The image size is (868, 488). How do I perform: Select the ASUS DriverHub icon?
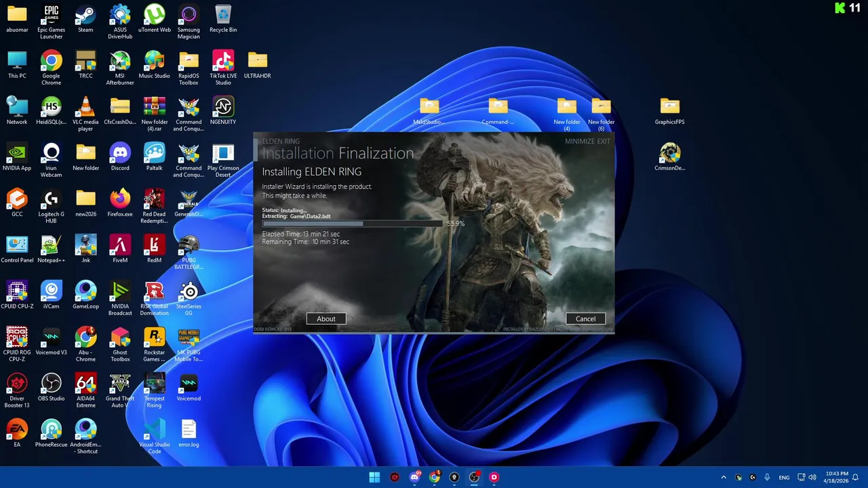pos(120,22)
